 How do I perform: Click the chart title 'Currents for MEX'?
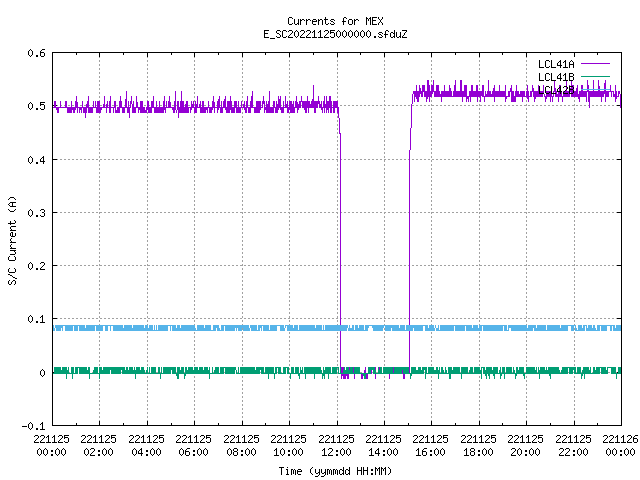335,21
